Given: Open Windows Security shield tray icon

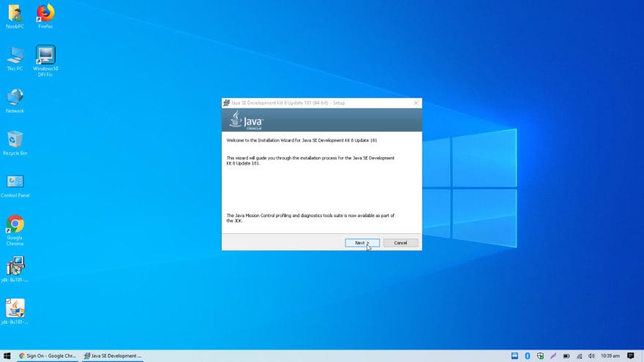Looking at the screenshot, I should coord(541,356).
